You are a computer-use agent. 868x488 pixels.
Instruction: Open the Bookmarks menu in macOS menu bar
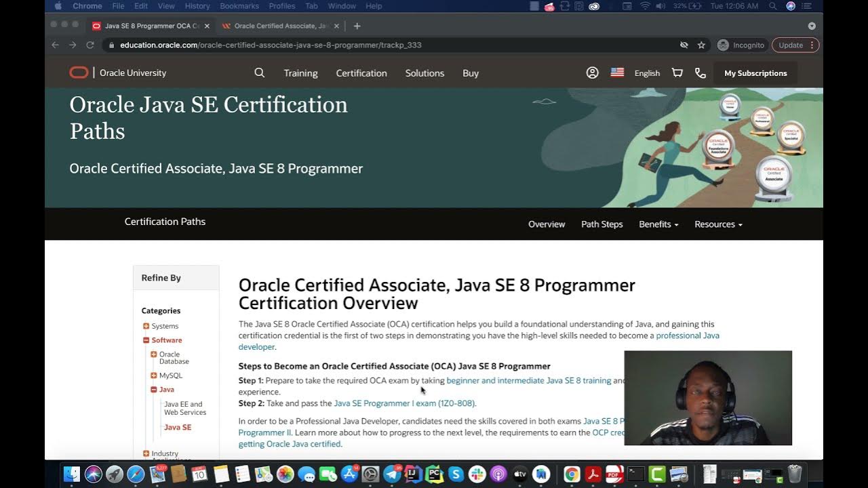(x=239, y=6)
